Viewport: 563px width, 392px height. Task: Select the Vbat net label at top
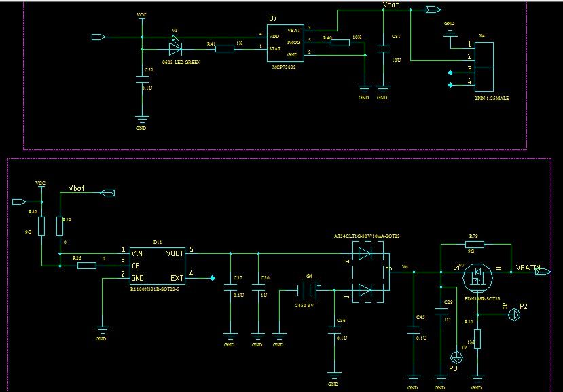click(x=391, y=5)
